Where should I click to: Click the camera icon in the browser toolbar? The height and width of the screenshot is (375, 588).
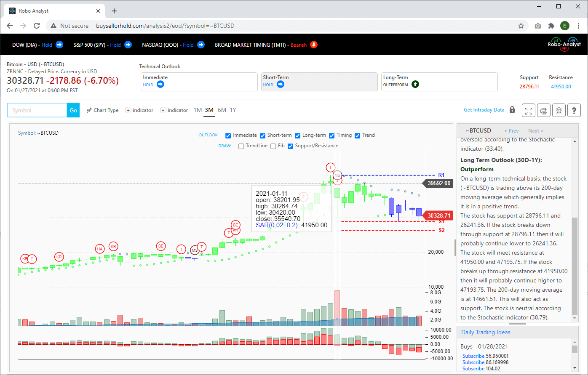pyautogui.click(x=538, y=26)
